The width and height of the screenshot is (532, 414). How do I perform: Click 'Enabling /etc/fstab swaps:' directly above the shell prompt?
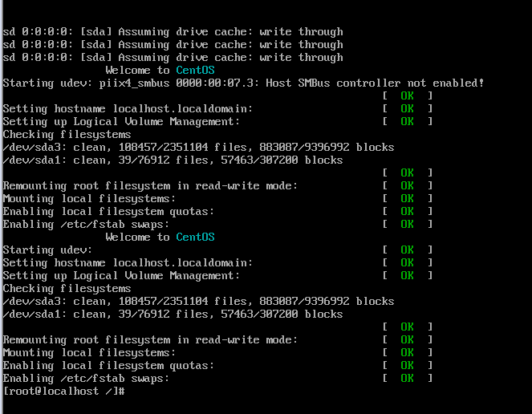tap(86, 378)
